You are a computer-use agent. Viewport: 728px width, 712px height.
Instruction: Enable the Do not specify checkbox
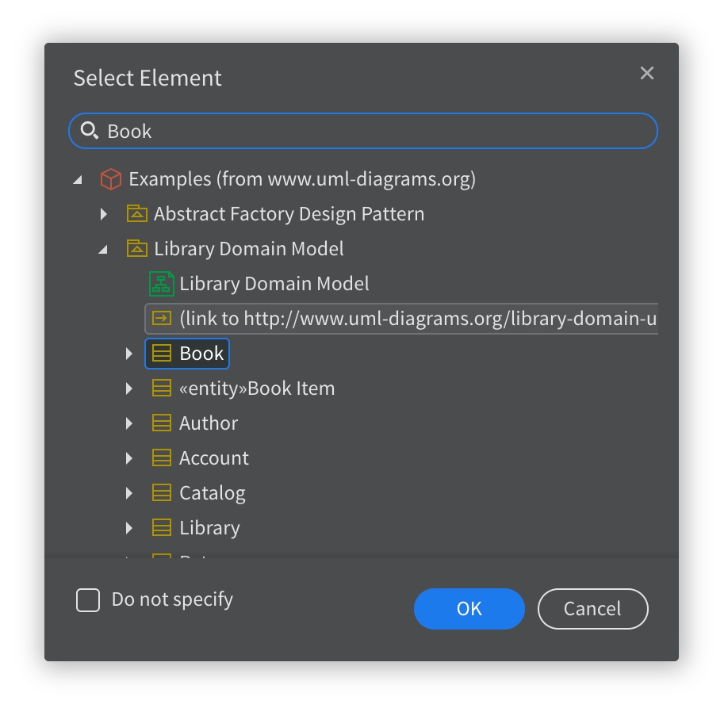tap(88, 600)
